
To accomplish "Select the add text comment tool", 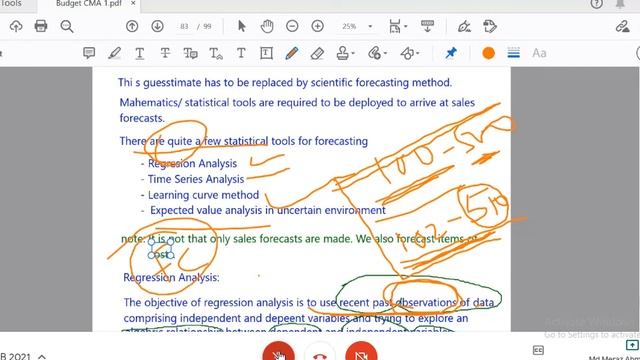I will point(241,53).
